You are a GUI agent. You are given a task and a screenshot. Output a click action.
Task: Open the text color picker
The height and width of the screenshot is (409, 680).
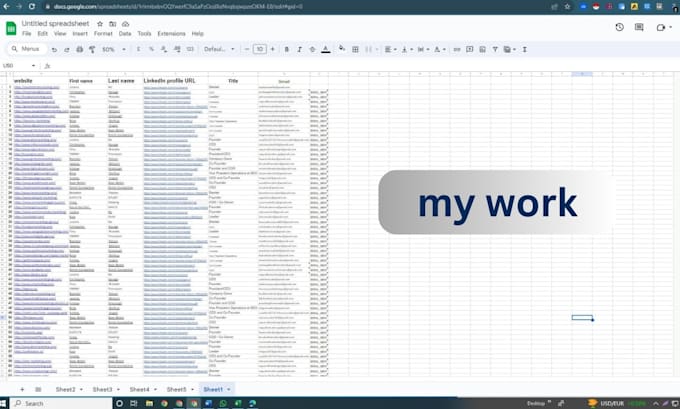point(326,49)
